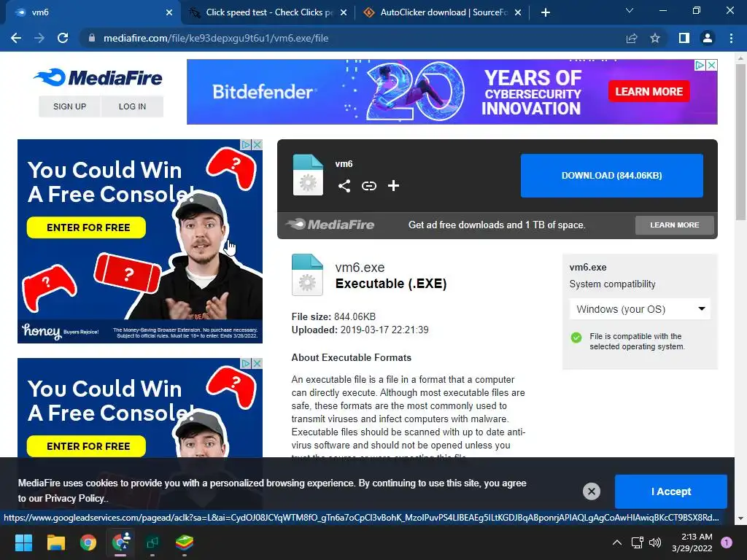
Task: Click the volume speaker tray icon
Action: (655, 542)
